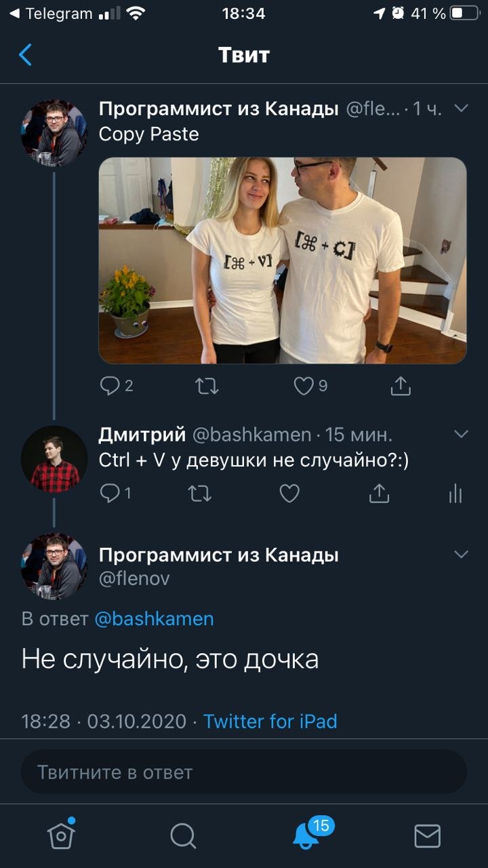
Task: Tap the "Твитните в ответ" reply field
Action: pyautogui.click(x=244, y=772)
